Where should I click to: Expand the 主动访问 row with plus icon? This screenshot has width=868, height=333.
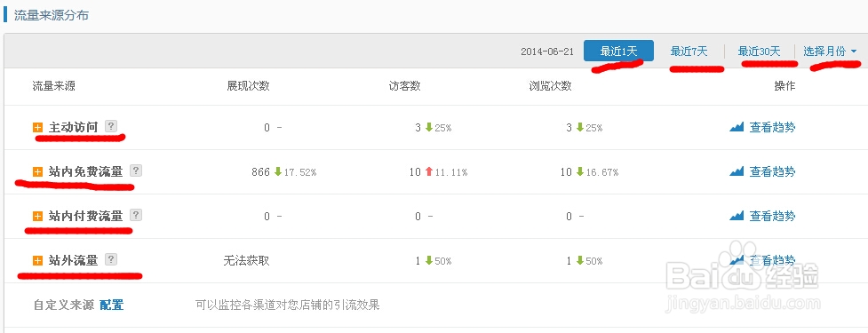click(37, 128)
